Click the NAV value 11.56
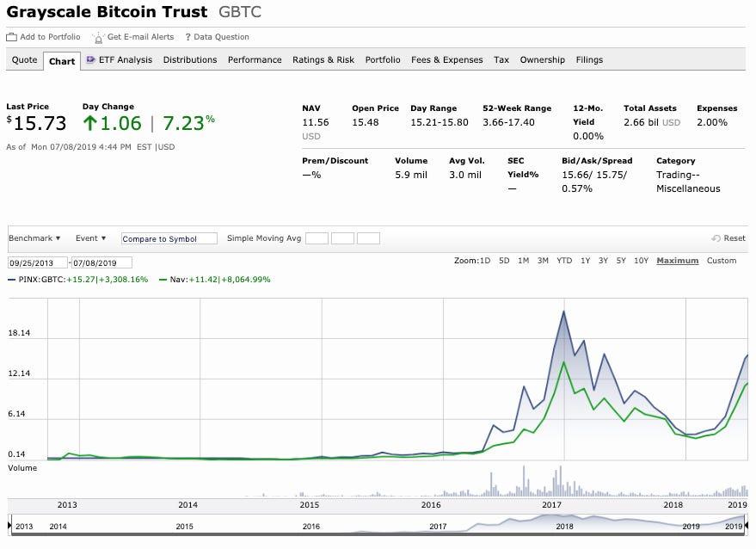This screenshot has width=756, height=549. click(316, 122)
